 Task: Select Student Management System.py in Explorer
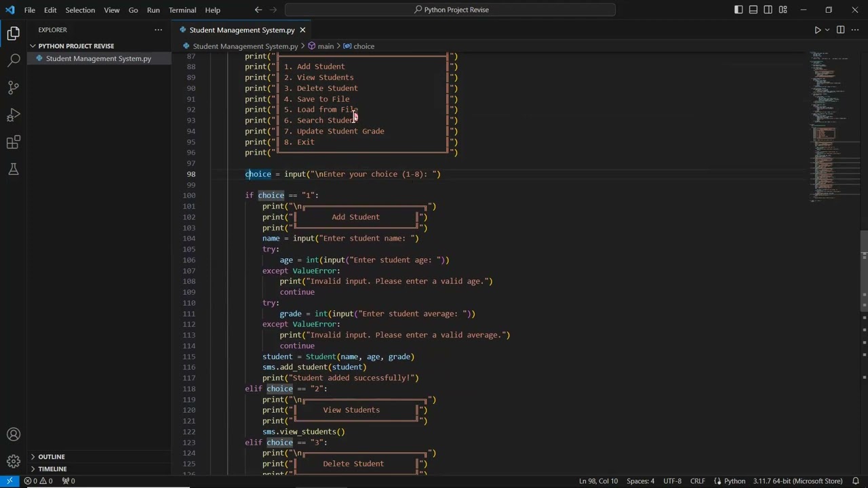pos(98,58)
